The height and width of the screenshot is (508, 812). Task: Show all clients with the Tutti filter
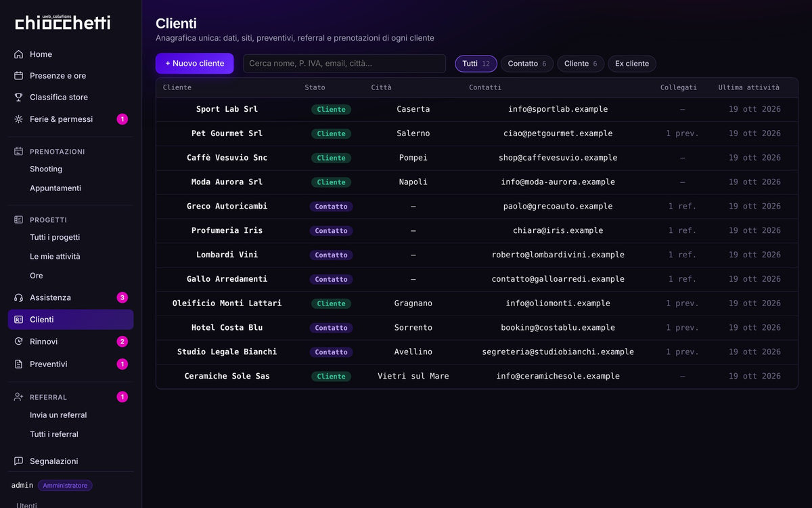click(x=476, y=64)
